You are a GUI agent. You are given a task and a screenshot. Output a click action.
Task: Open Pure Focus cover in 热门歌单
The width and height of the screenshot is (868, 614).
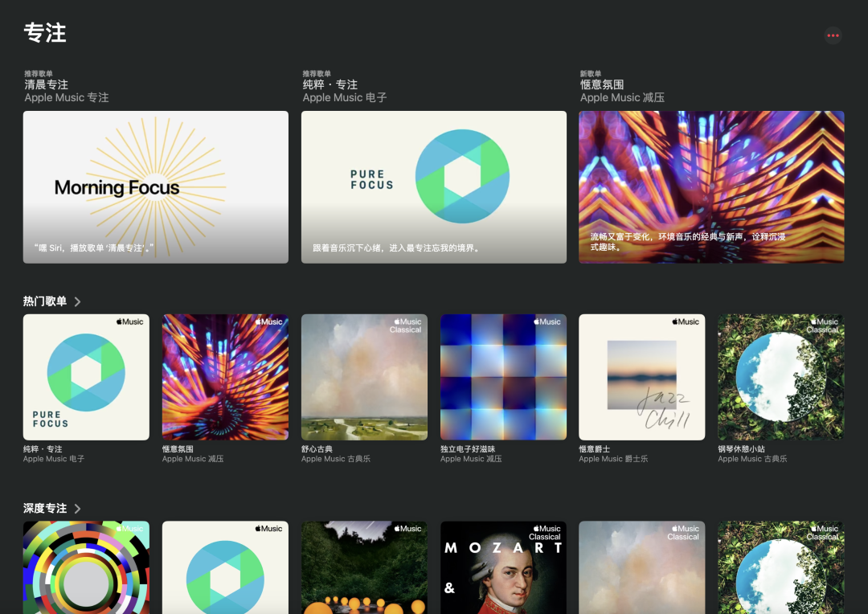(x=86, y=377)
